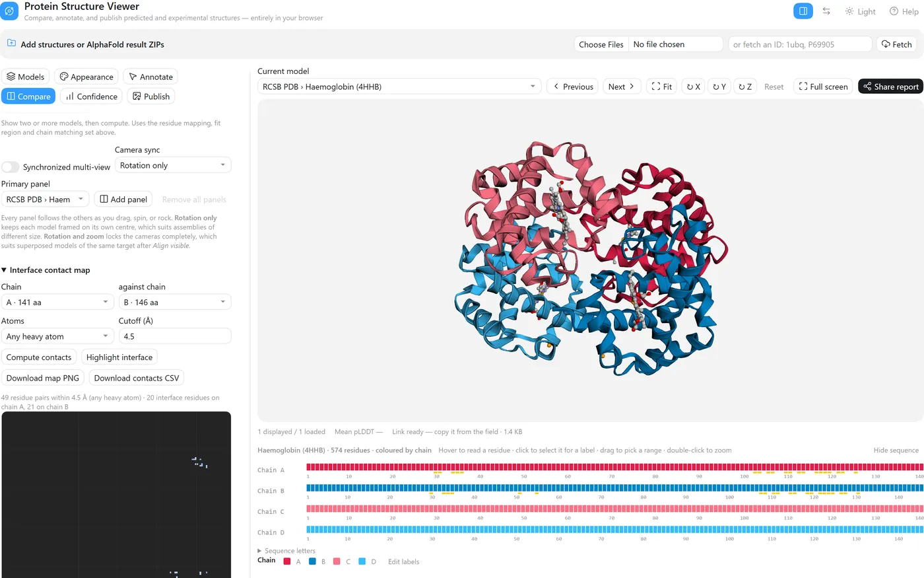Open the against chain B · 146 aa dropdown
924x578 pixels.
175,302
